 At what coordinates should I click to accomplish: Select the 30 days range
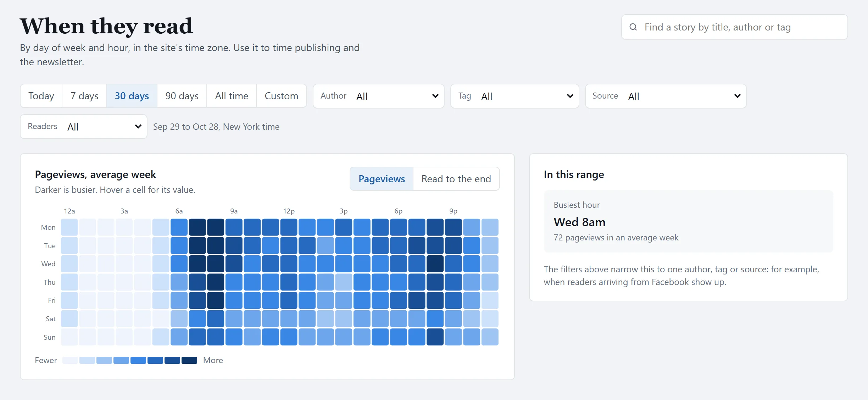[x=132, y=96]
